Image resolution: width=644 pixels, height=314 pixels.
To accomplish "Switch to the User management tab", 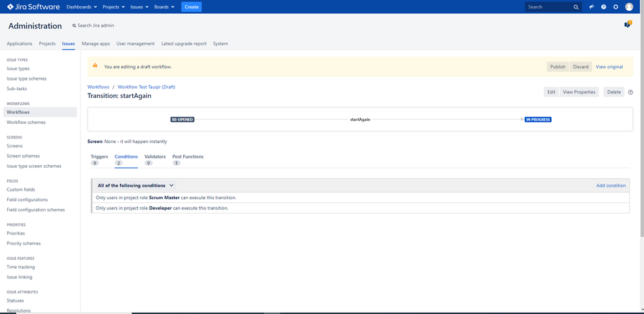I will coord(135,44).
